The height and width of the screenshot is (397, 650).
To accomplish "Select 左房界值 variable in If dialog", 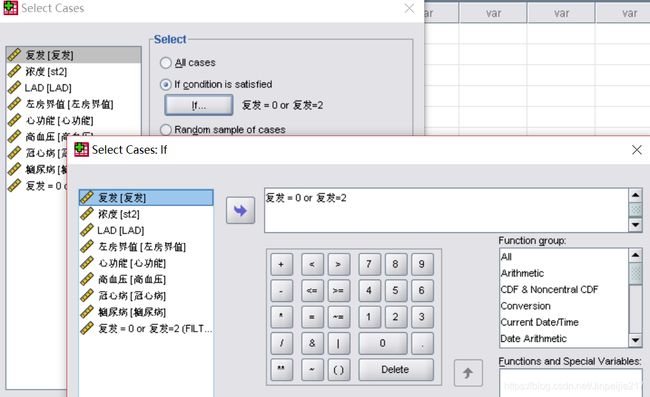I will pyautogui.click(x=146, y=247).
